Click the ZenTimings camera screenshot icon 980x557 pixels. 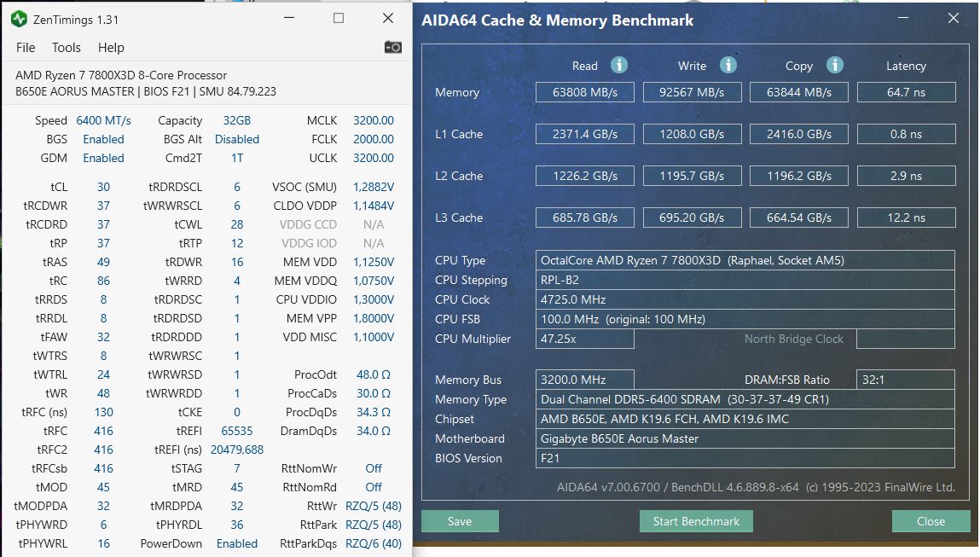pyautogui.click(x=392, y=48)
